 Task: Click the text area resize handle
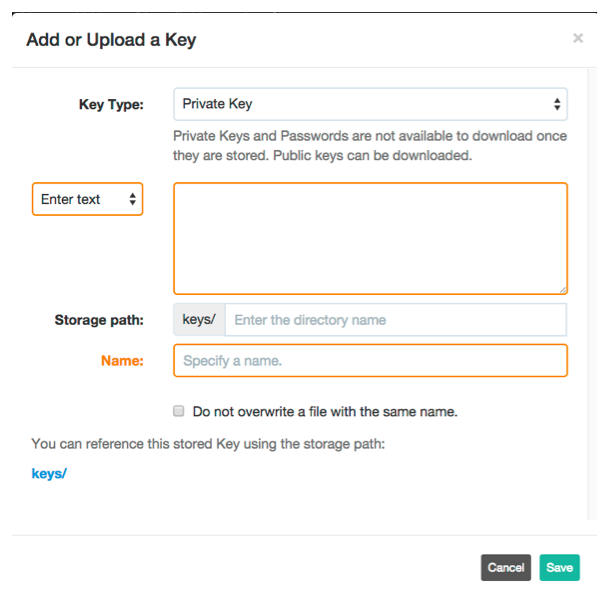pos(563,289)
